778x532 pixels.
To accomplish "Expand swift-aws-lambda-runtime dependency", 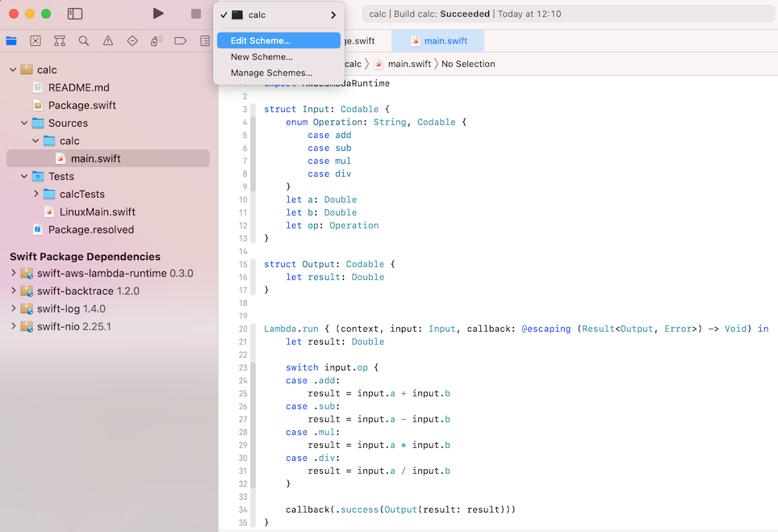I will tap(14, 273).
